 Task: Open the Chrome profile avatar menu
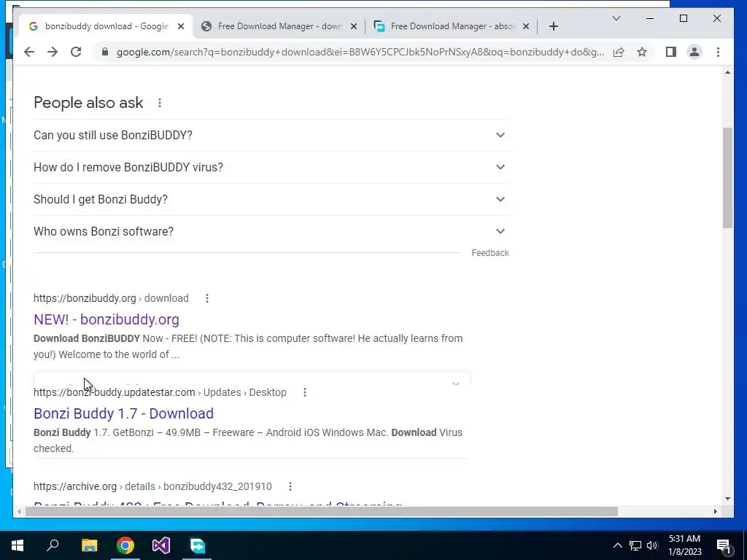pyautogui.click(x=694, y=52)
